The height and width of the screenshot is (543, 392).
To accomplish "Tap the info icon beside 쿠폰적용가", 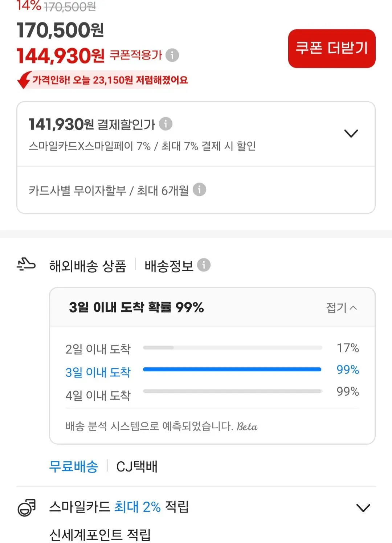I will (172, 55).
